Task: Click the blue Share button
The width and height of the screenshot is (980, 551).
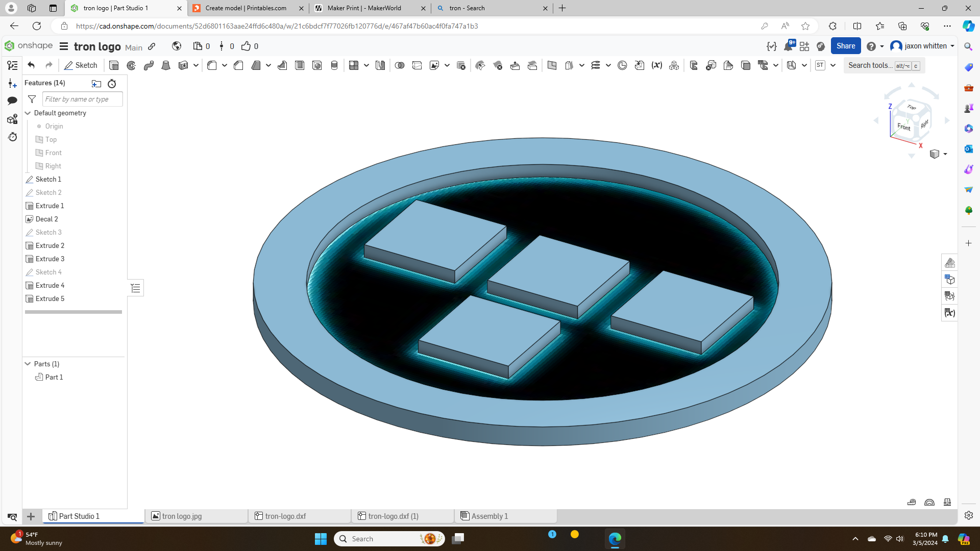Action: pyautogui.click(x=846, y=46)
